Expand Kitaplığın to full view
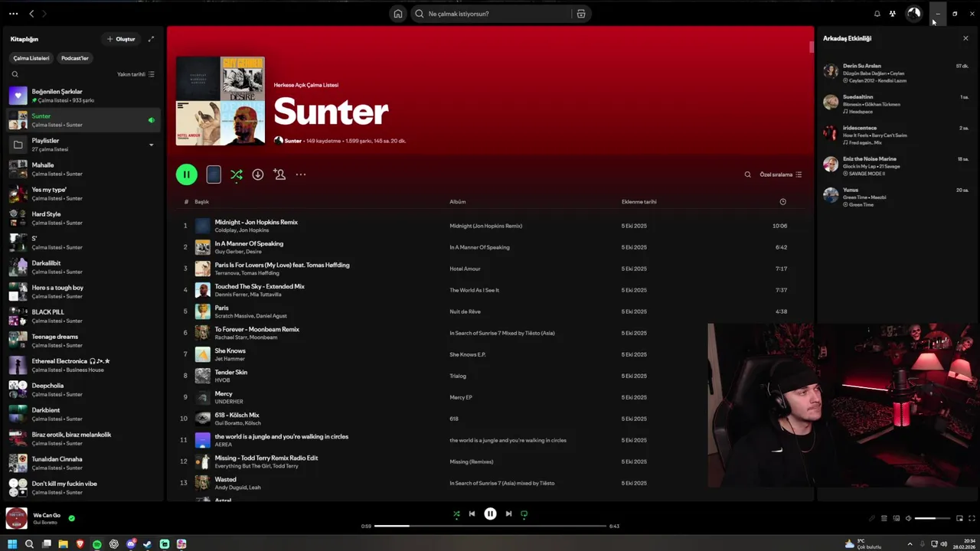980x551 pixels. (x=151, y=39)
